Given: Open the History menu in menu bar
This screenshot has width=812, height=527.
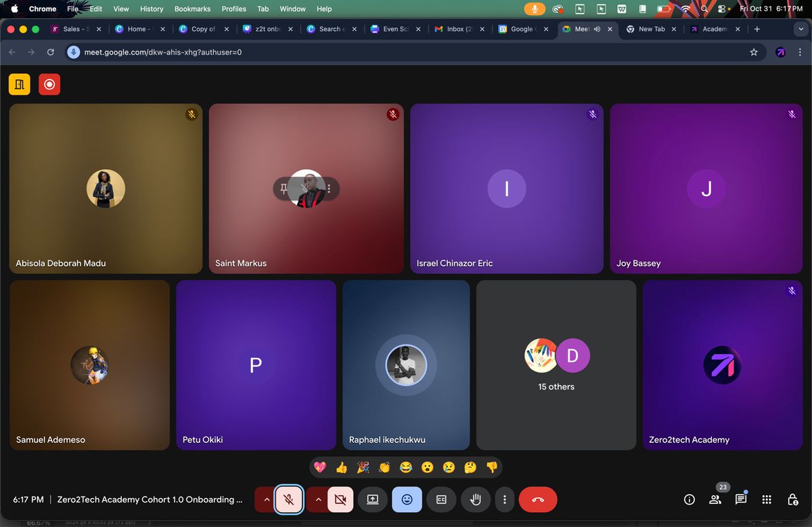Looking at the screenshot, I should pos(152,9).
